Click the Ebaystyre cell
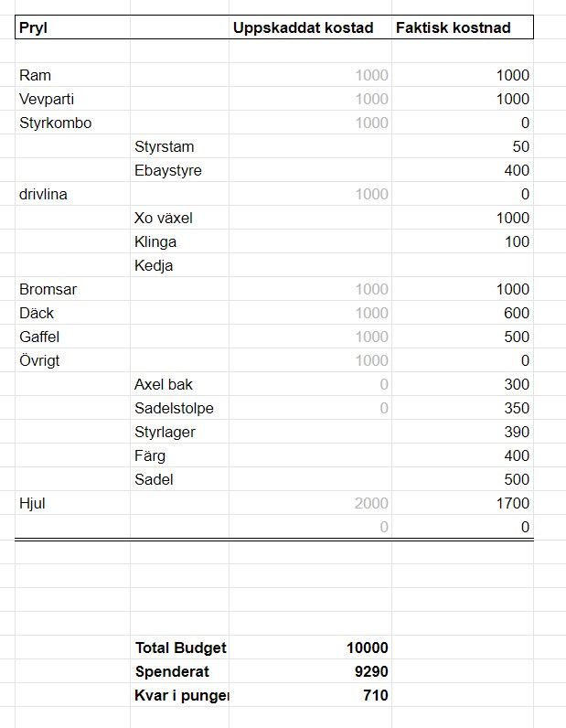Screen dimensions: 566x728 [x=180, y=170]
